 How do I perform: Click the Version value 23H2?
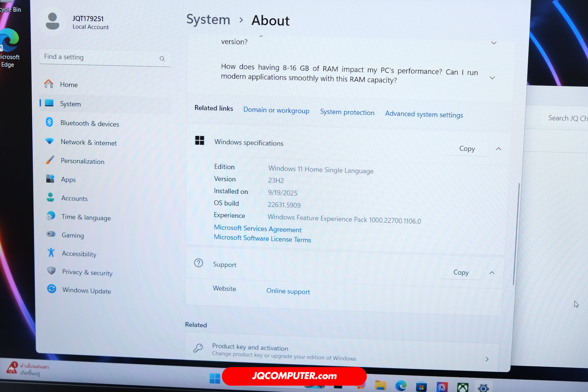click(276, 180)
